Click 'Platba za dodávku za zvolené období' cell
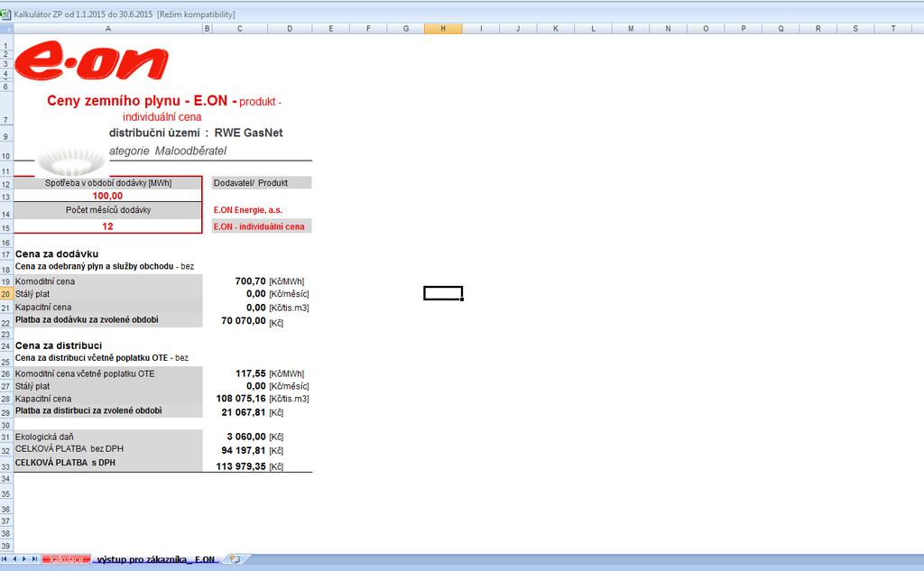The image size is (924, 571). click(x=108, y=320)
